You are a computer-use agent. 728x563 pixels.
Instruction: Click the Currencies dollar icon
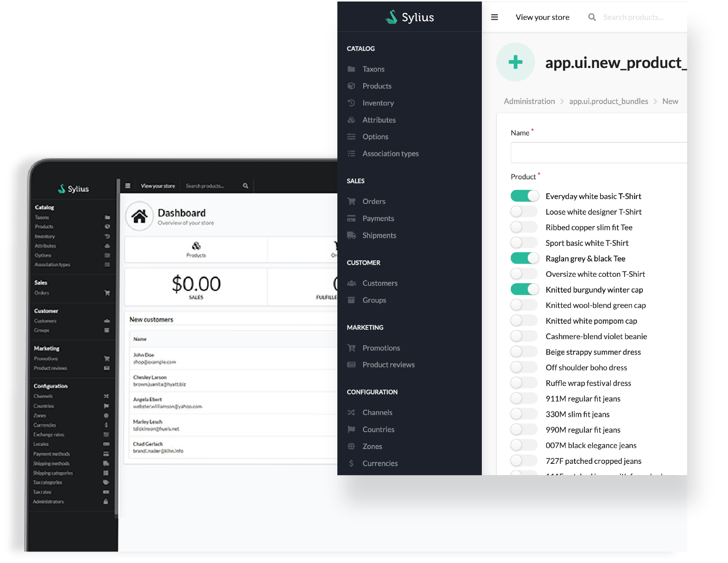351,463
